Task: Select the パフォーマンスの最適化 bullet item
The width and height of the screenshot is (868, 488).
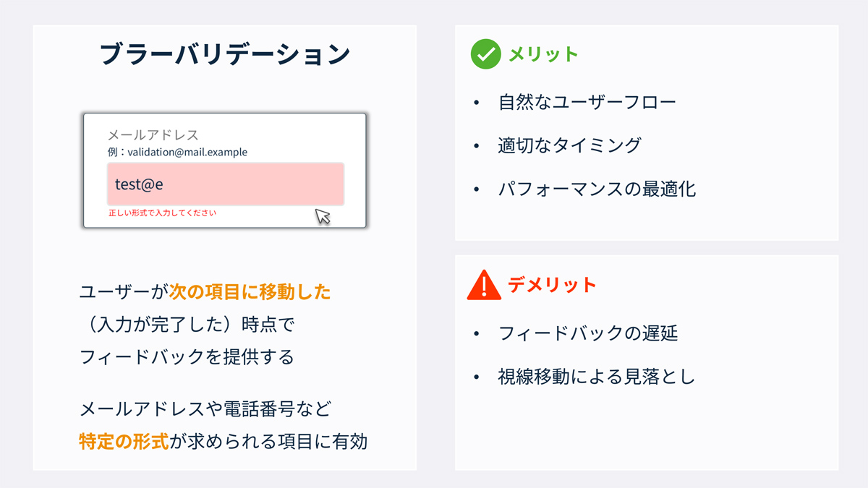Action: point(597,189)
